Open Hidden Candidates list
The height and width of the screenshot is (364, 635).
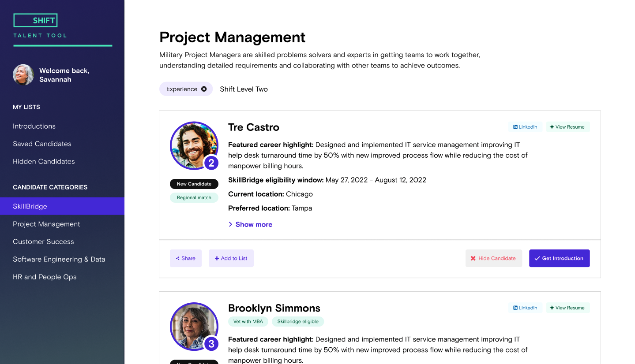pyautogui.click(x=44, y=161)
